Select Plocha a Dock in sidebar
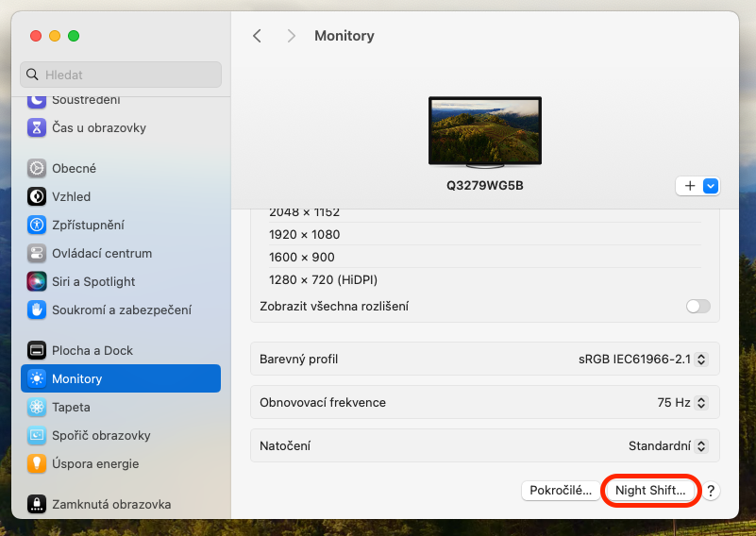The width and height of the screenshot is (756, 536). (92, 350)
